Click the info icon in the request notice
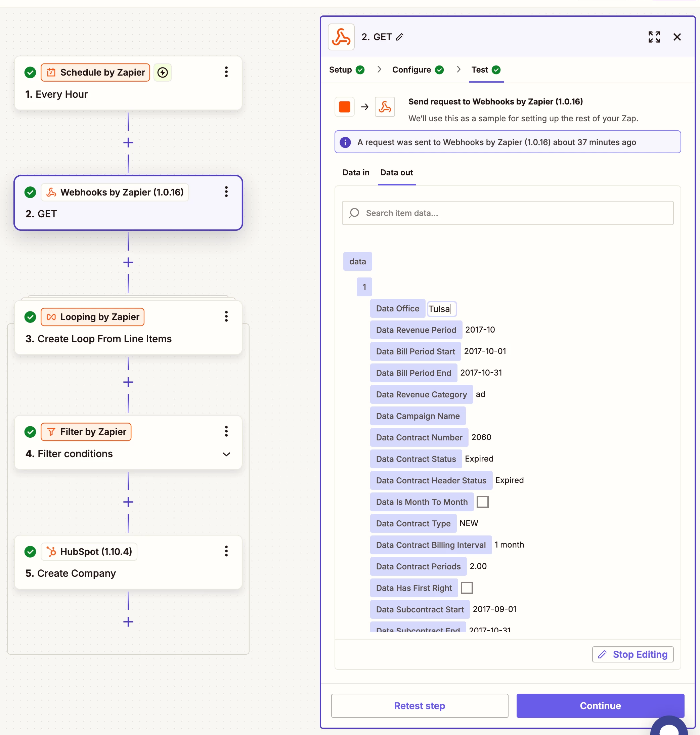Screen dimensions: 700x735 [x=345, y=142]
